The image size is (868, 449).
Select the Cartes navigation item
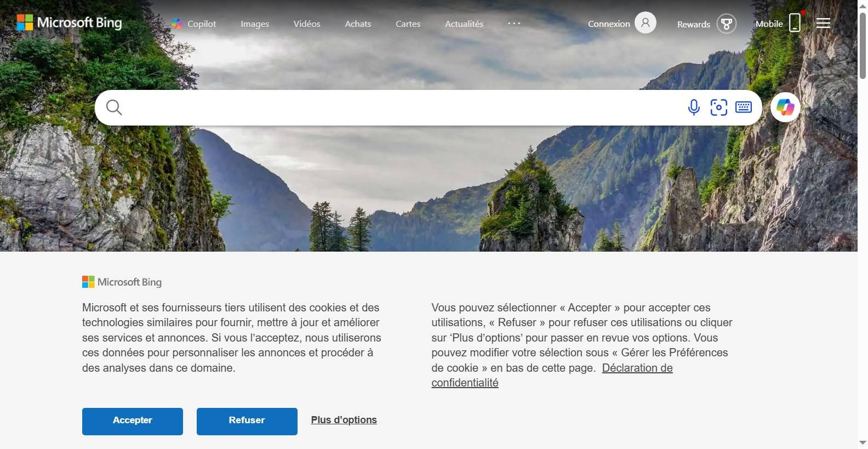pyautogui.click(x=408, y=24)
